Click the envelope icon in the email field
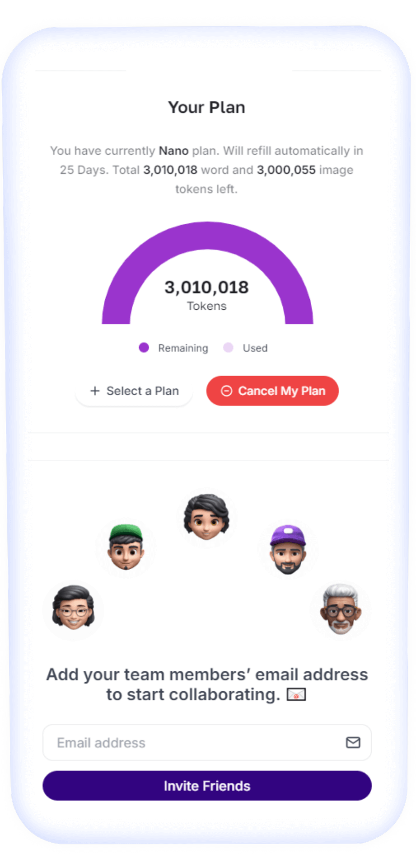 point(353,742)
